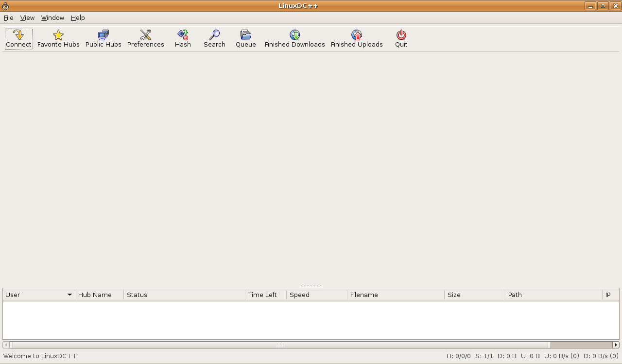Click the pane divider grip handle
The width and height of the screenshot is (622, 364).
point(311,286)
